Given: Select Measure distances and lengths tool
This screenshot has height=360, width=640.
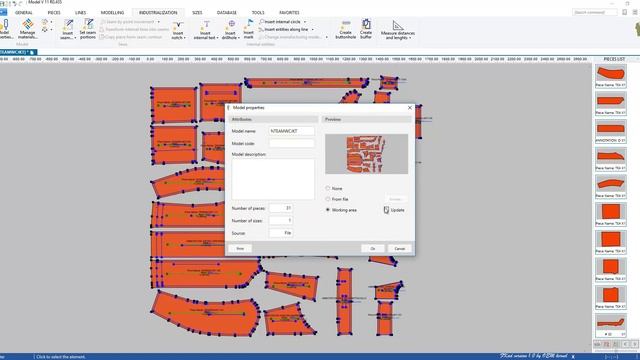Looking at the screenshot, I should pos(398,30).
